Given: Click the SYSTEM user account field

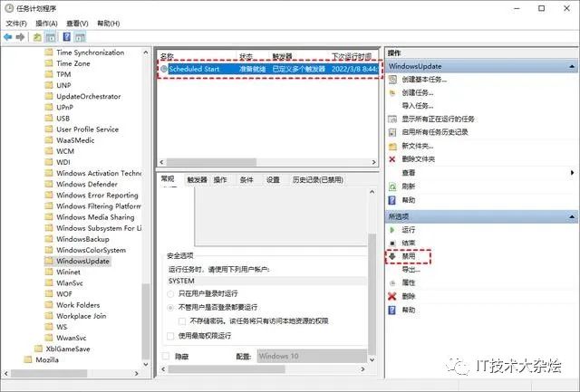Looking at the screenshot, I should (x=266, y=282).
